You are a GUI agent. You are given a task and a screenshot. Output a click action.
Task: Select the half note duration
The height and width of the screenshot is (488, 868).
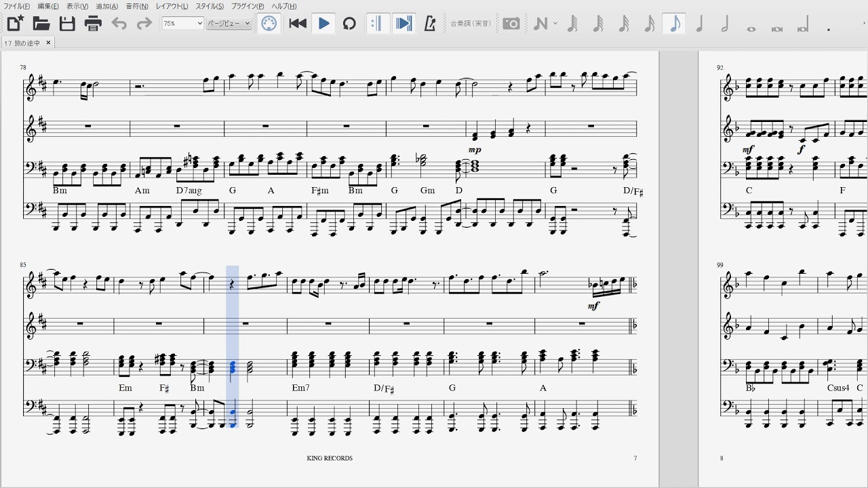pos(725,24)
